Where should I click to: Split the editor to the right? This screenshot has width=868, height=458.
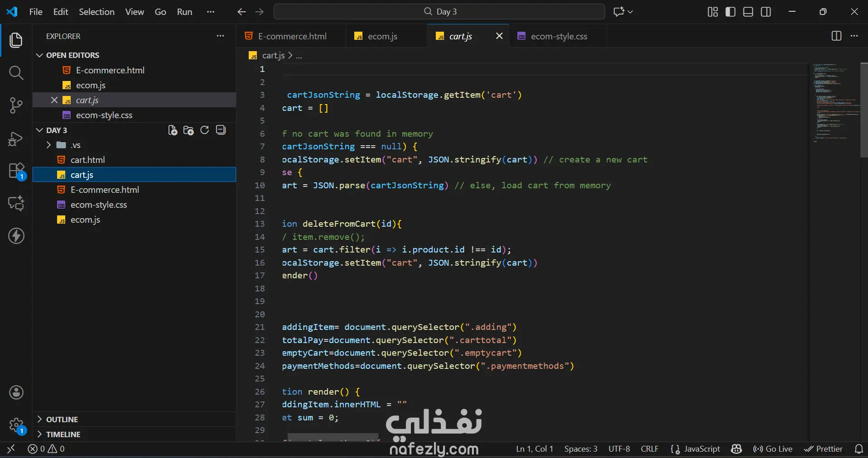[836, 36]
